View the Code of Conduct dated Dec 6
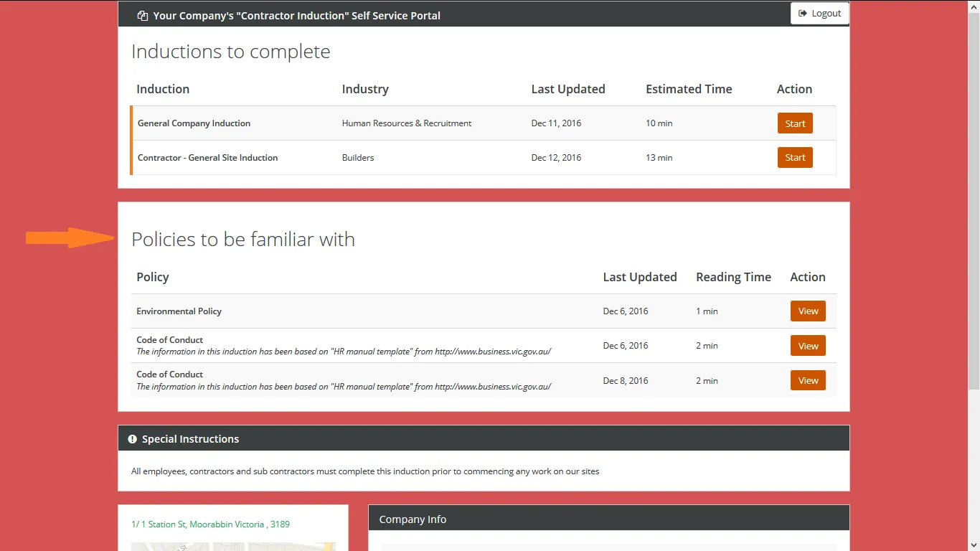This screenshot has width=980, height=551. pos(808,346)
